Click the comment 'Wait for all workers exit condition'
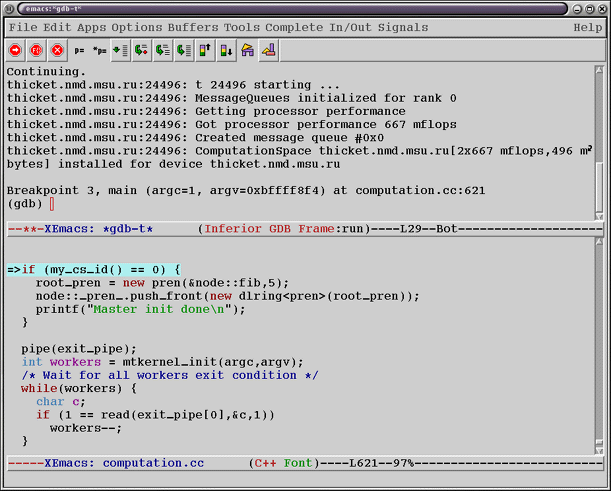Image resolution: width=611 pixels, height=491 pixels. coord(170,375)
